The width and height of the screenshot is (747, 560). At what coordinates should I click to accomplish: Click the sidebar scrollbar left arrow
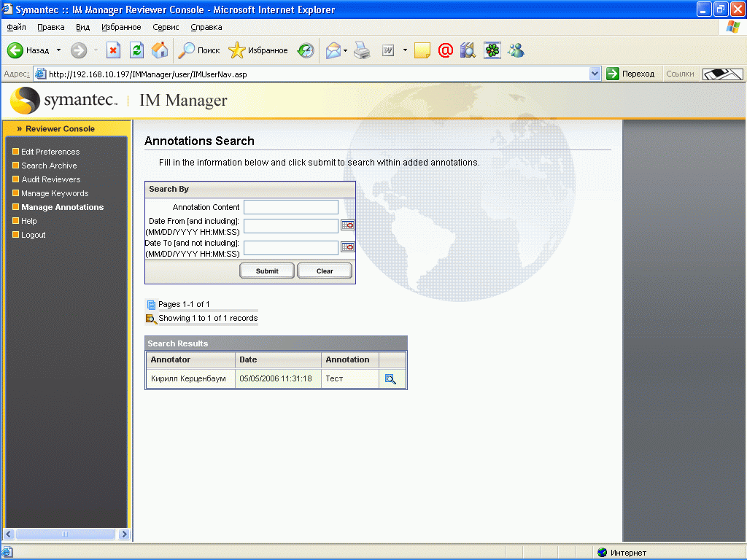pyautogui.click(x=9, y=534)
